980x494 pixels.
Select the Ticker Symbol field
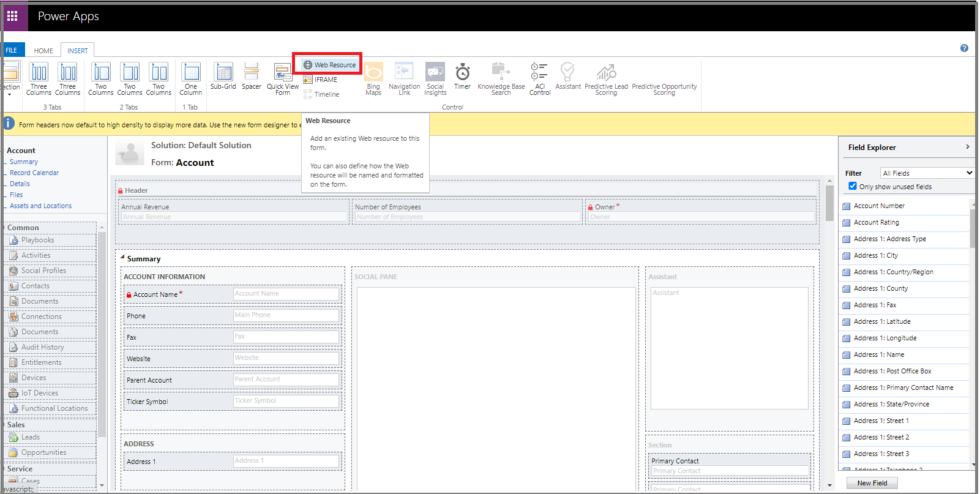(x=233, y=401)
